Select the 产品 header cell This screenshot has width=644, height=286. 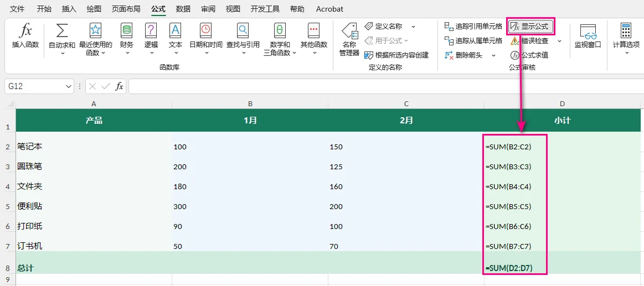[x=94, y=120]
